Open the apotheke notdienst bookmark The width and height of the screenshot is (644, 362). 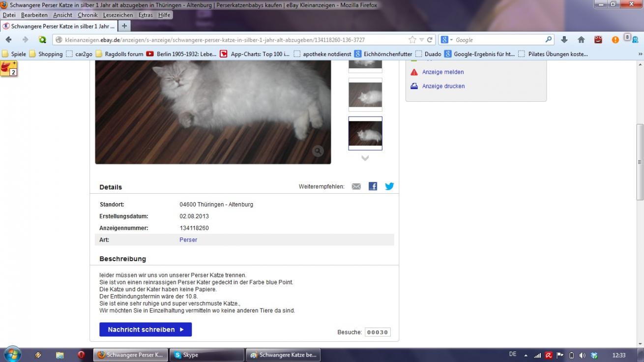point(322,54)
